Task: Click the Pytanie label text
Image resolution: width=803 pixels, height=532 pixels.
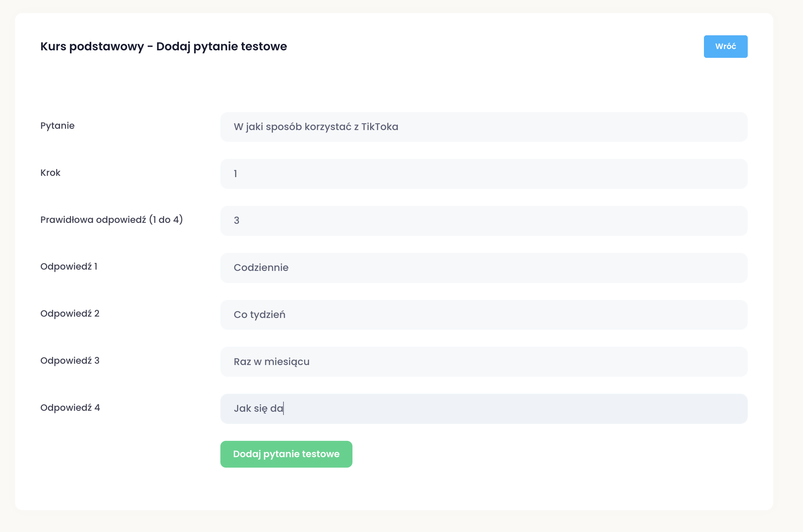Action: pyautogui.click(x=57, y=126)
